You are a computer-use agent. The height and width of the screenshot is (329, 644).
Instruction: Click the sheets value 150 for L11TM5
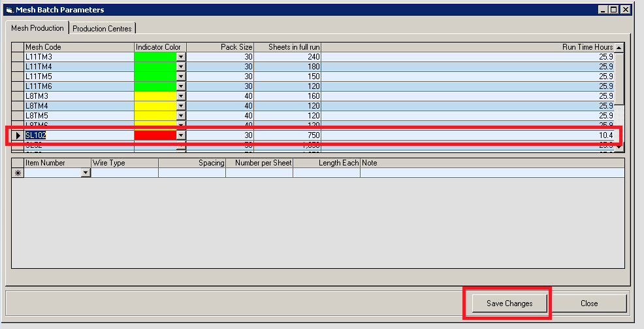[287, 77]
